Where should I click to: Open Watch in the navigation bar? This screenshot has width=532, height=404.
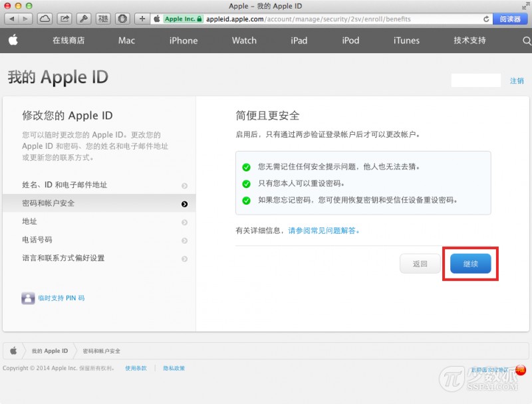[244, 41]
